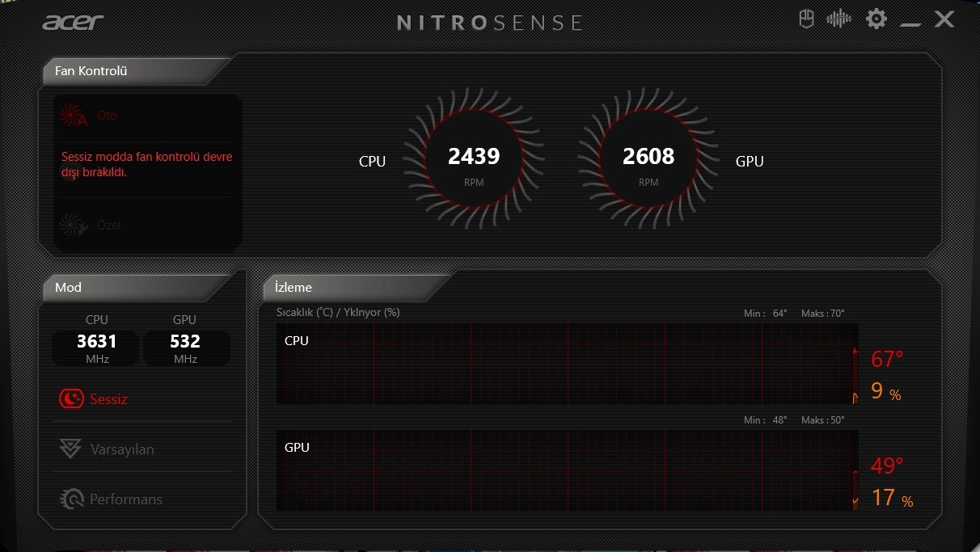The width and height of the screenshot is (980, 552).
Task: Click the NITROSENSE title text
Action: (490, 22)
